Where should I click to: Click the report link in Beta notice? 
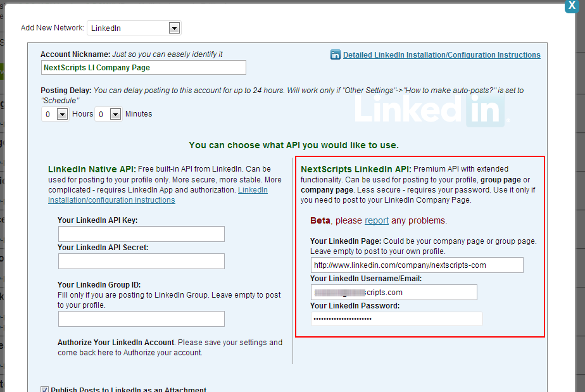(377, 220)
